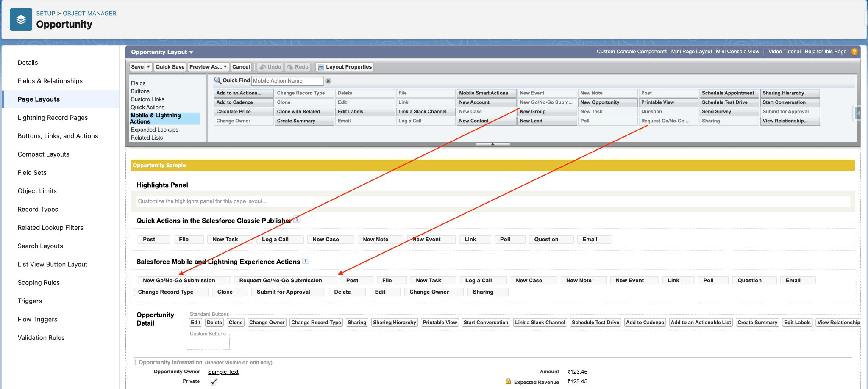Select New Go/No-Go Subm... in palette
The image size is (868, 389).
click(x=547, y=102)
